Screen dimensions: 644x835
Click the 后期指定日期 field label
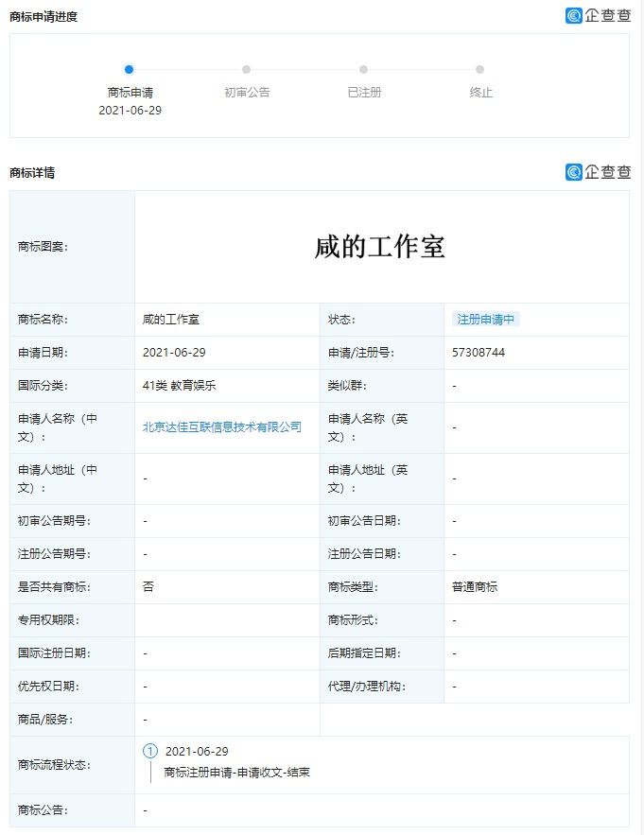tap(364, 652)
